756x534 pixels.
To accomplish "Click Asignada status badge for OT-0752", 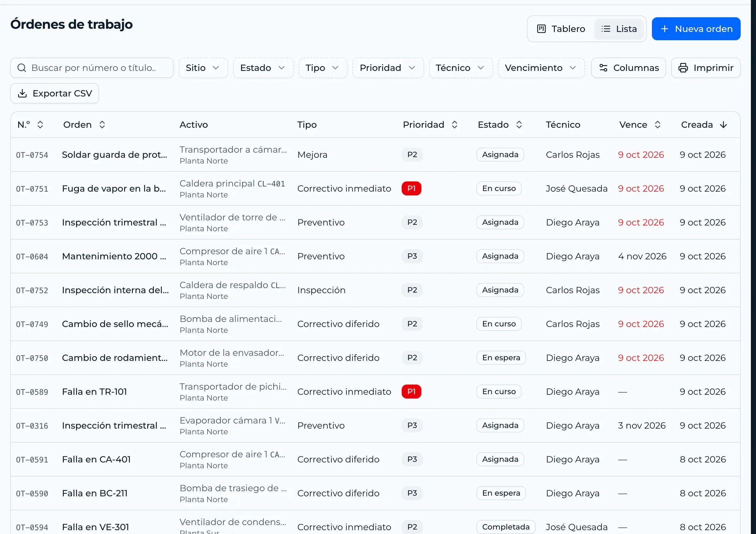I will pyautogui.click(x=500, y=290).
